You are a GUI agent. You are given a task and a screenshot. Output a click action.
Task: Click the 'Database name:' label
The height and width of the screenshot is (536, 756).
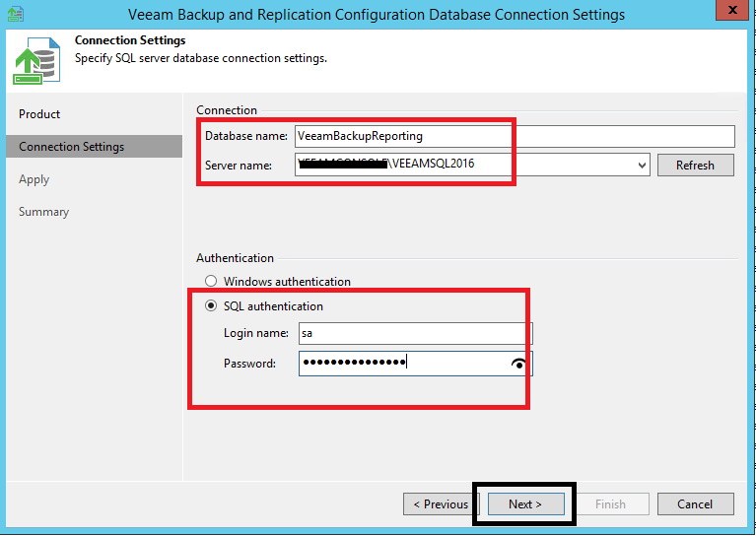(x=245, y=136)
